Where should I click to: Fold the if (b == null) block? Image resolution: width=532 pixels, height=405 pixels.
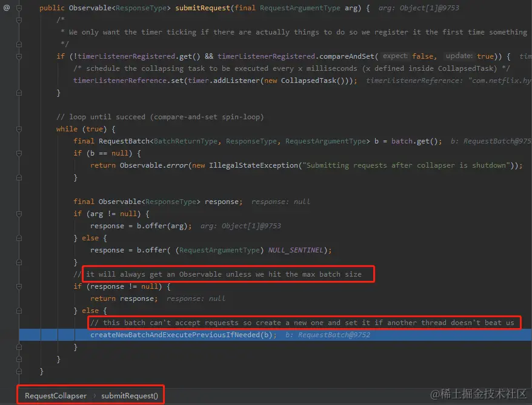point(19,153)
